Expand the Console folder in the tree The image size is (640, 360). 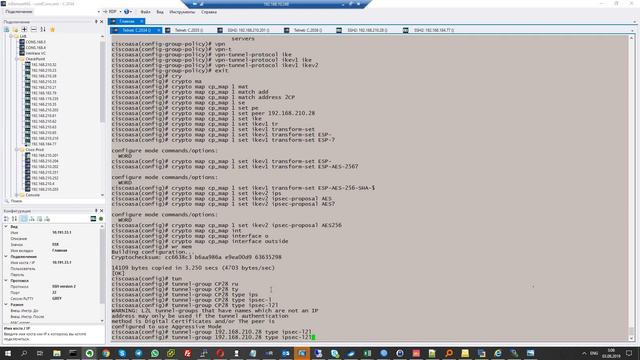[x=17, y=195]
